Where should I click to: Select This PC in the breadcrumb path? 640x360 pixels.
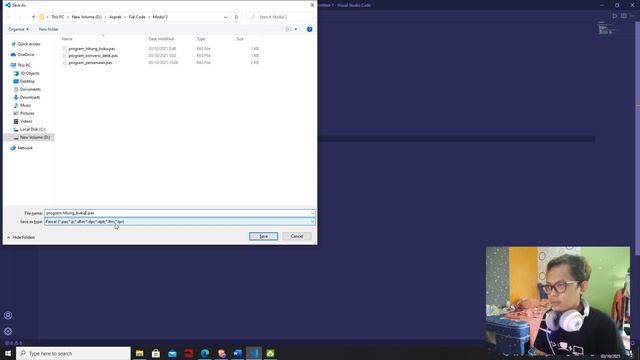58,17
